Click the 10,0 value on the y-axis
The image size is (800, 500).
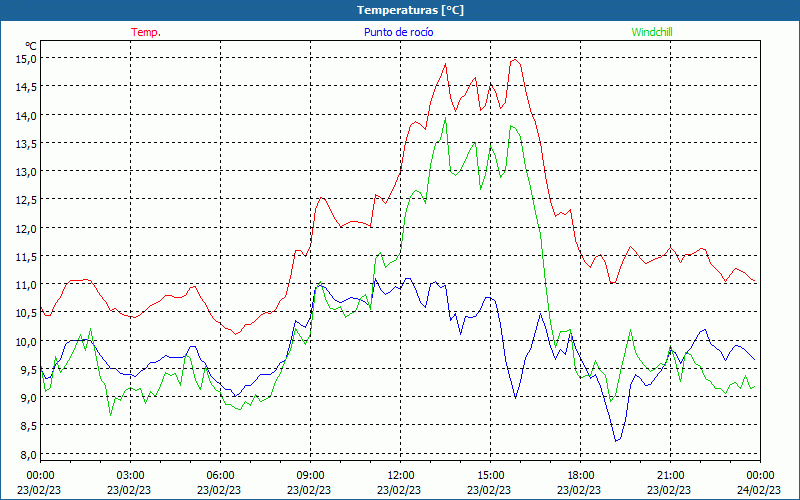[27, 341]
